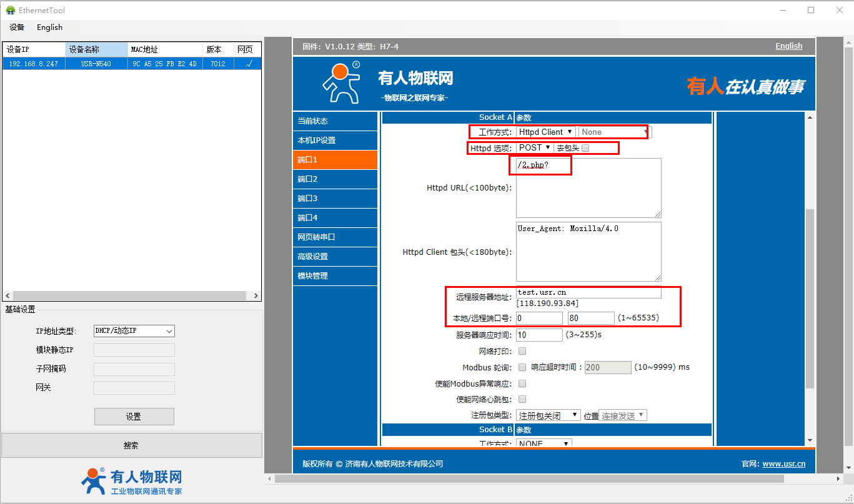Open the 设备 menu
Viewport: 854px width, 504px height.
coord(17,27)
